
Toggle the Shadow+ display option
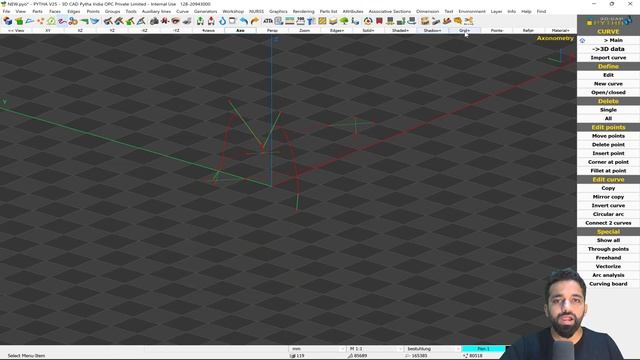click(432, 31)
